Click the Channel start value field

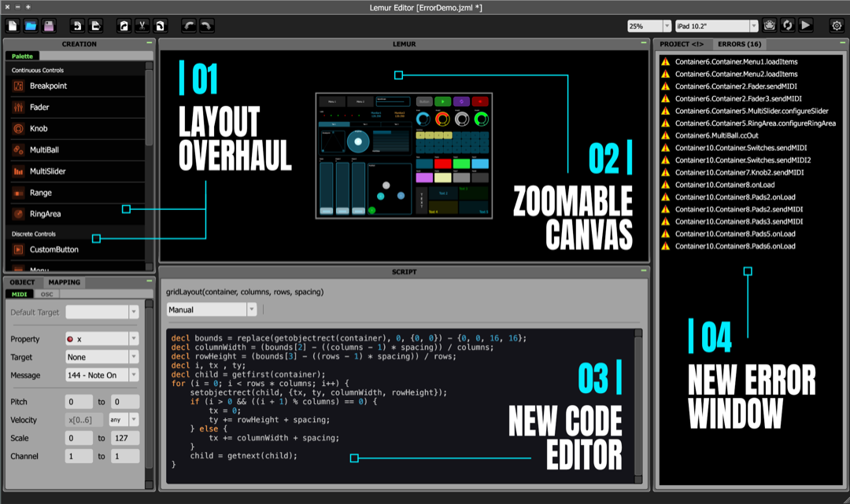(79, 456)
